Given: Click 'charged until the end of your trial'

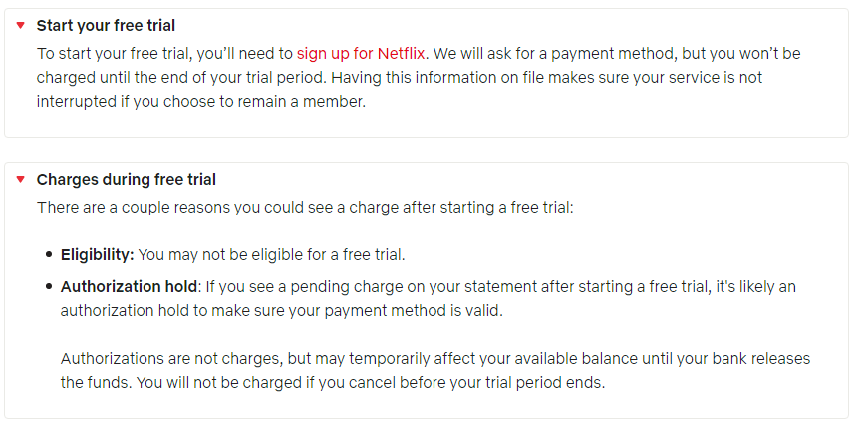Looking at the screenshot, I should (182, 78).
